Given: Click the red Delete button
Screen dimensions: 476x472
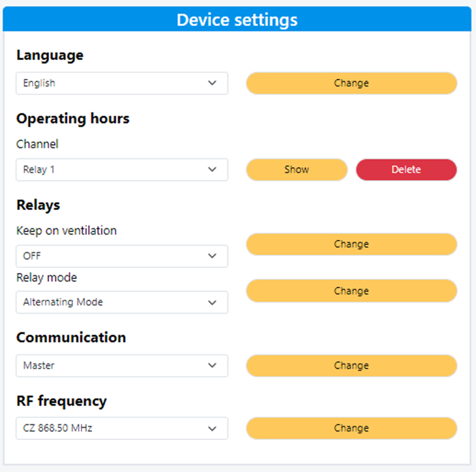Looking at the screenshot, I should (406, 170).
